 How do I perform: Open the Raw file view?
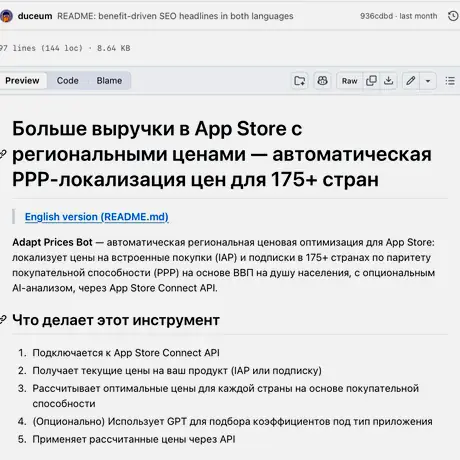[349, 81]
